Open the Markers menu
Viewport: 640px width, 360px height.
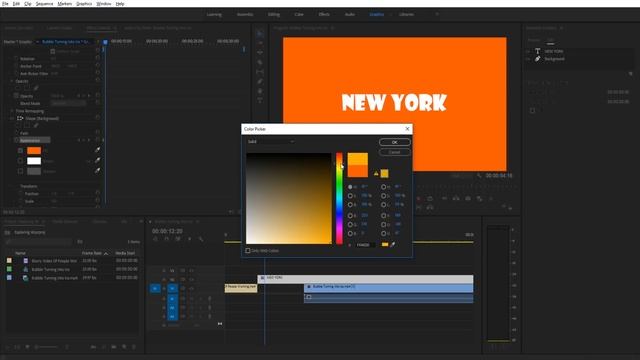pyautogui.click(x=64, y=4)
